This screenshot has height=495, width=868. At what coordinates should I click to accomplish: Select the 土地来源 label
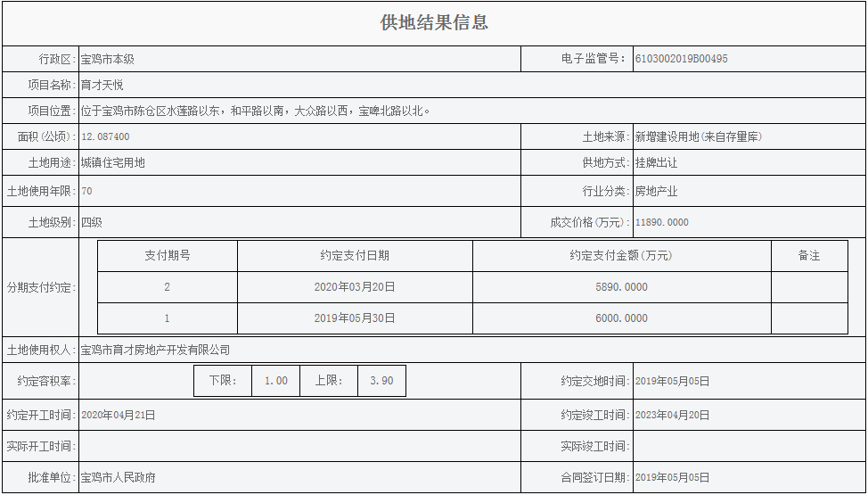(x=606, y=137)
